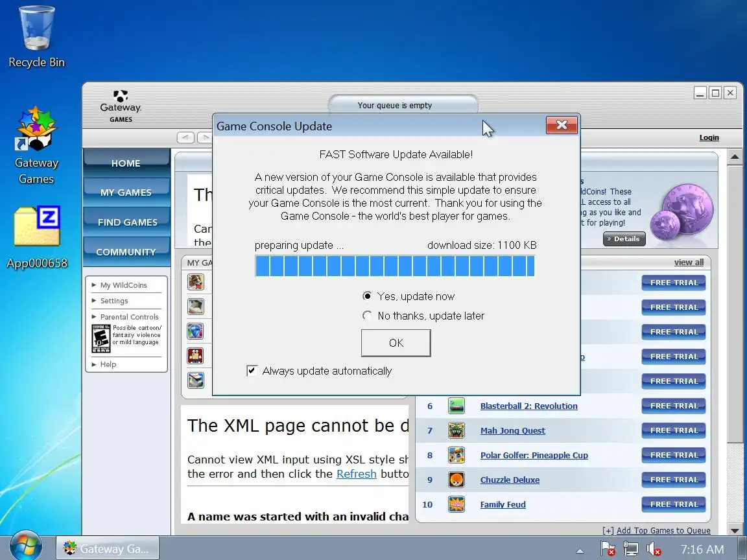
Task: Click the update download progress bar
Action: (394, 266)
